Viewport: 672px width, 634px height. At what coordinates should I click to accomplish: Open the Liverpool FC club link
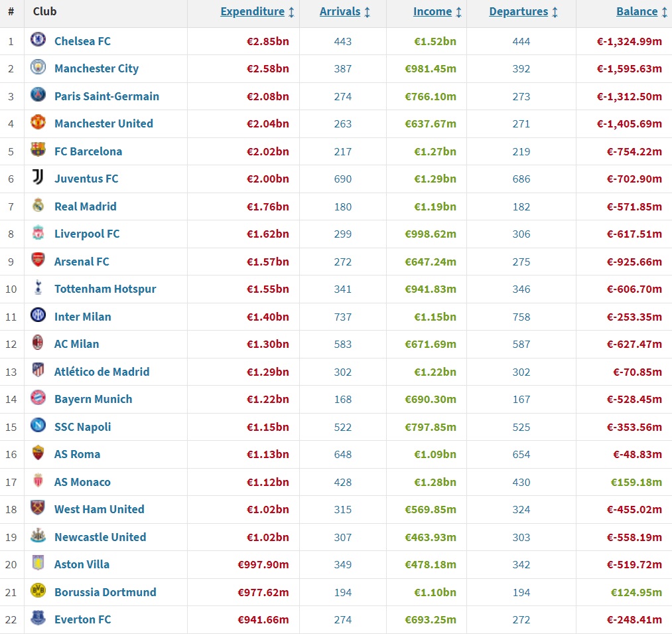tap(87, 234)
